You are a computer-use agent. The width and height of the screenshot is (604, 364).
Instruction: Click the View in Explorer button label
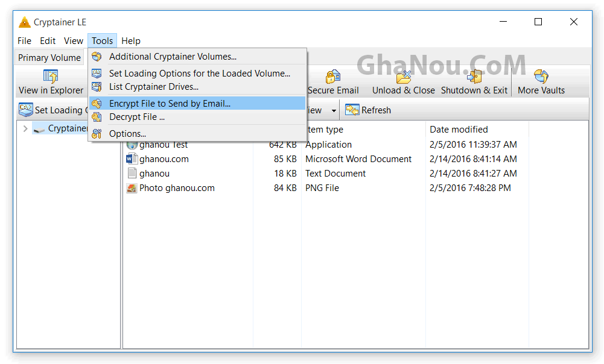coord(51,90)
